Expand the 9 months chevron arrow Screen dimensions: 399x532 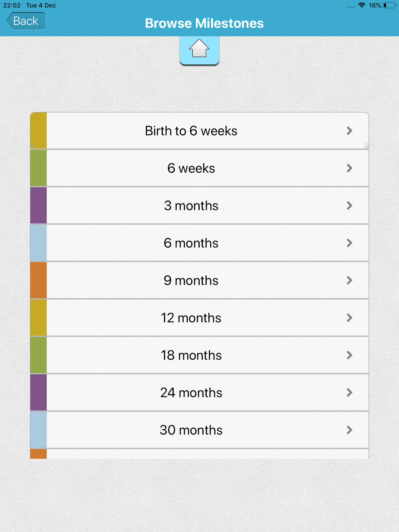[x=349, y=280]
